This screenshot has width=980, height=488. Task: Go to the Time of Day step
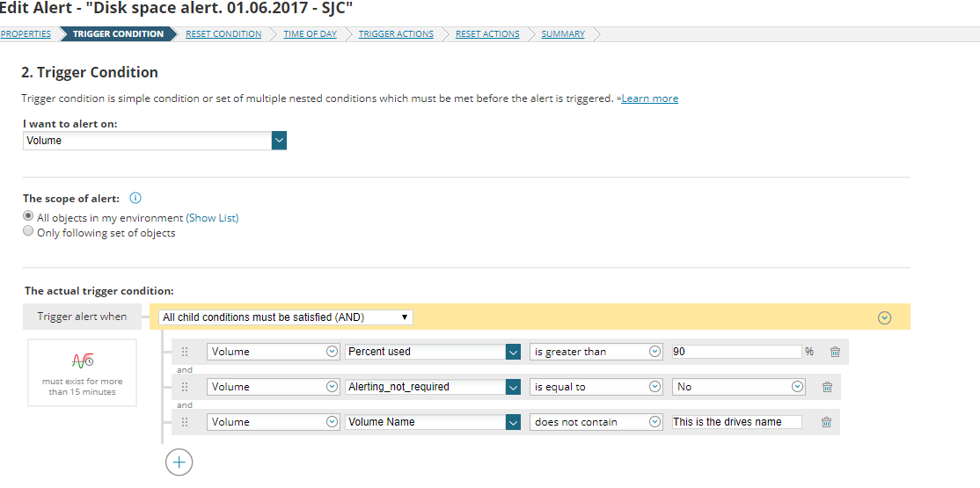pos(310,33)
